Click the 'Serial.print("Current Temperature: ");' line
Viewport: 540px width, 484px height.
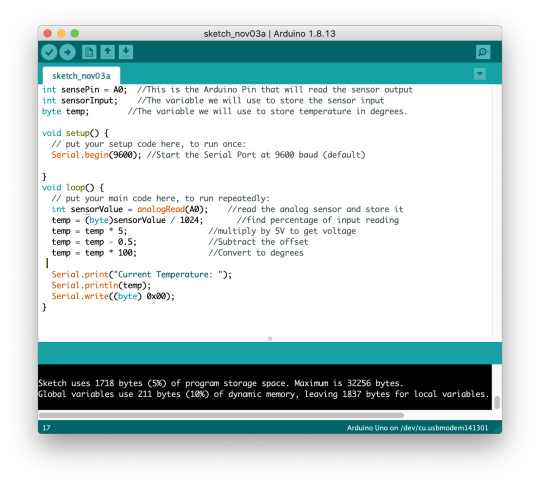[142, 275]
